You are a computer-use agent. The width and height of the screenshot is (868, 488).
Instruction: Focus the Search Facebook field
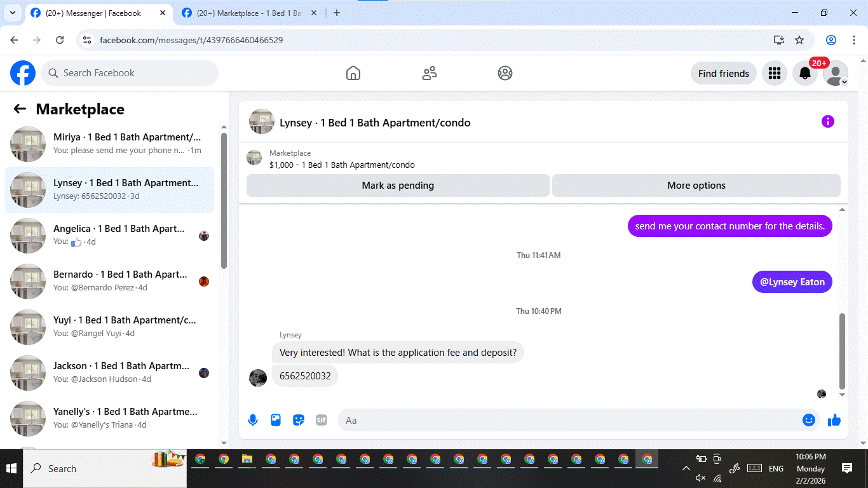(x=130, y=73)
